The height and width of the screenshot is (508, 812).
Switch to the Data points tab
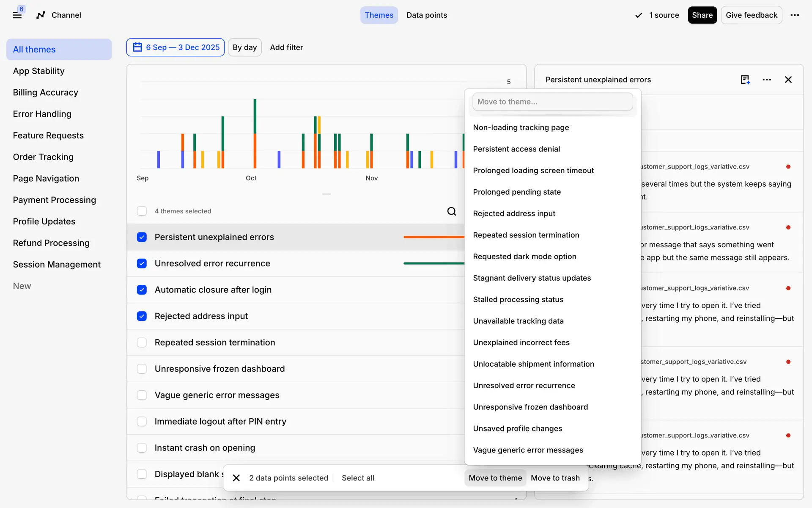pyautogui.click(x=426, y=15)
